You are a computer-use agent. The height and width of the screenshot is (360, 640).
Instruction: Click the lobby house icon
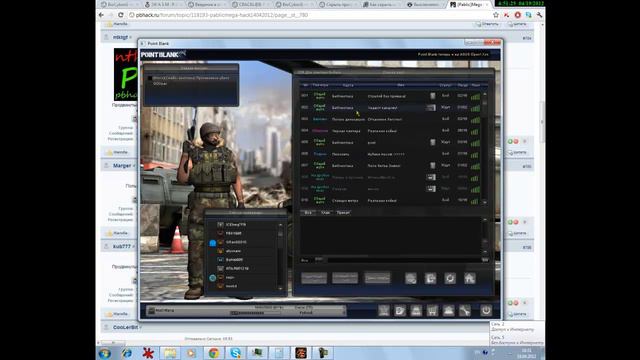click(x=469, y=278)
